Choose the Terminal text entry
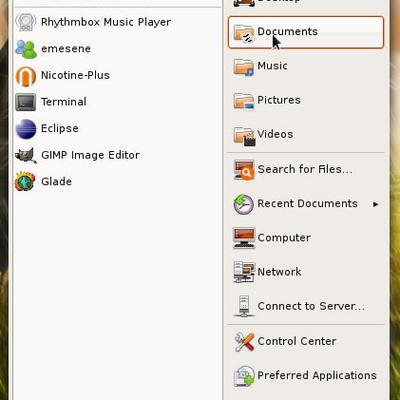This screenshot has width=400, height=400. click(64, 102)
